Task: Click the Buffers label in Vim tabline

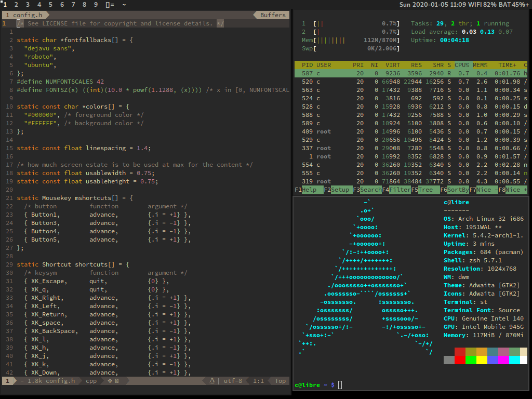Action: tap(273, 15)
